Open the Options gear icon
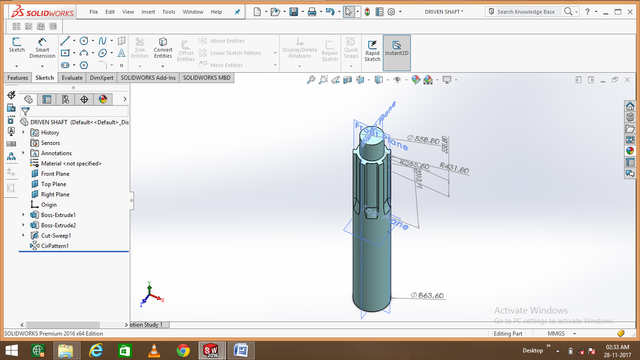This screenshot has height=360, width=640. pos(391,12)
